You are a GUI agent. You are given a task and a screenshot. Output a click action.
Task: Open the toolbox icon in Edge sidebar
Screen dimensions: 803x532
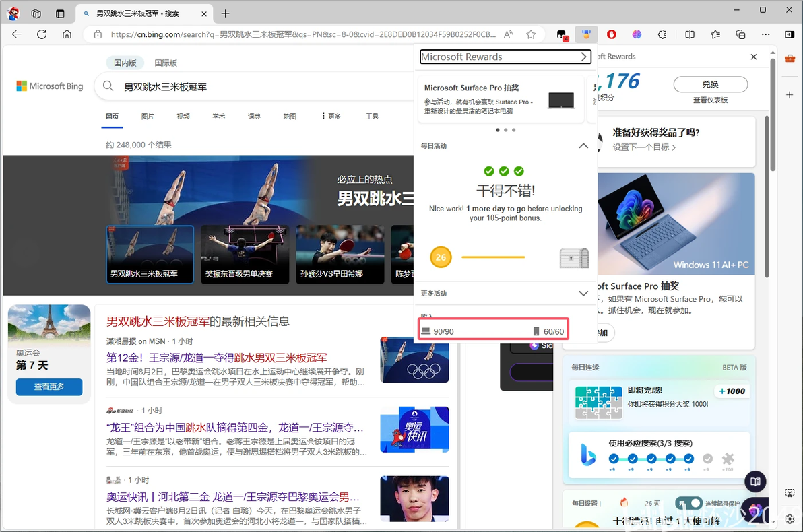(x=790, y=58)
